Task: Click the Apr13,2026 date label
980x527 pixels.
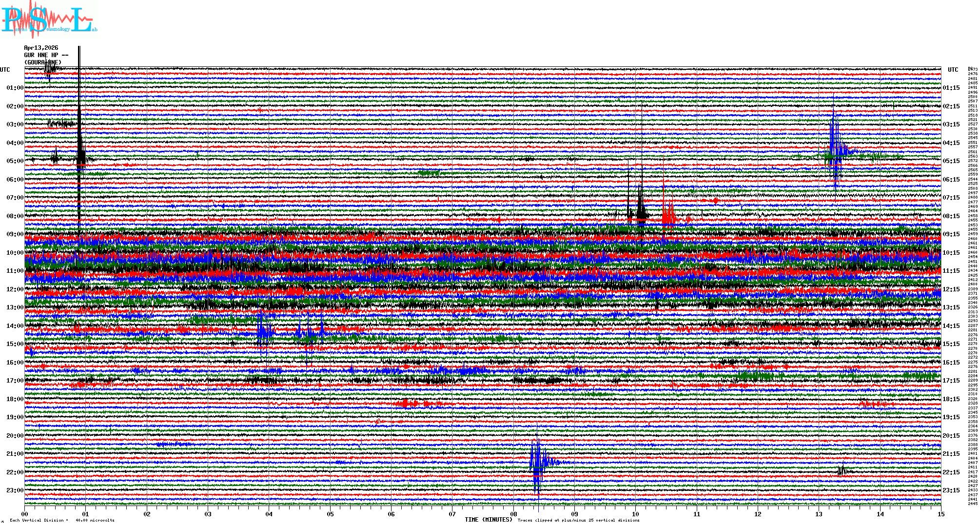Action: (41, 48)
